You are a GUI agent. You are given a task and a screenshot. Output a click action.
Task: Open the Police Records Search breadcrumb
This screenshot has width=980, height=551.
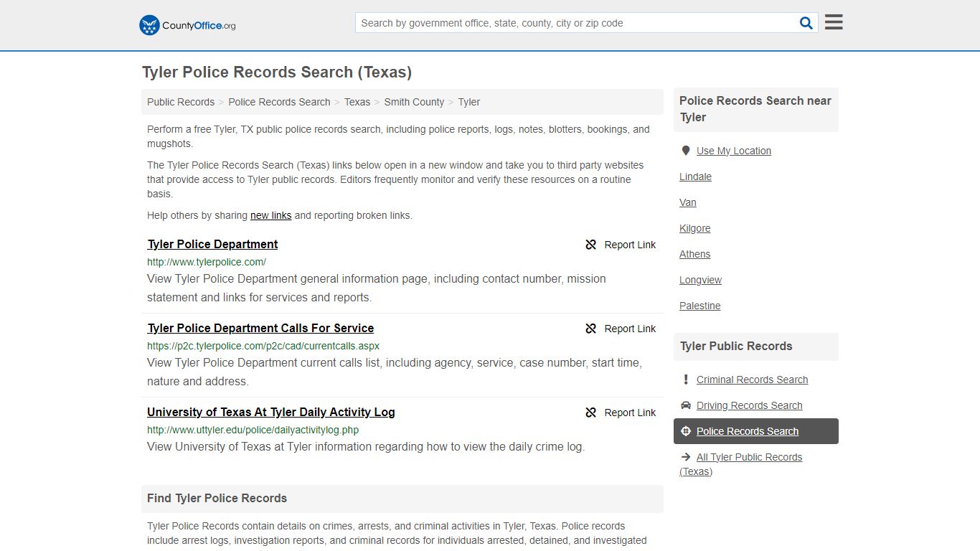coord(279,102)
